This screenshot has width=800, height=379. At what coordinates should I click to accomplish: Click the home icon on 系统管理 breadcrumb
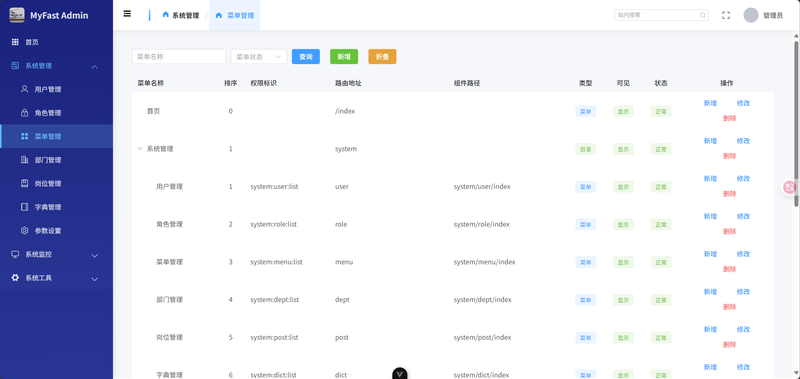tap(165, 15)
